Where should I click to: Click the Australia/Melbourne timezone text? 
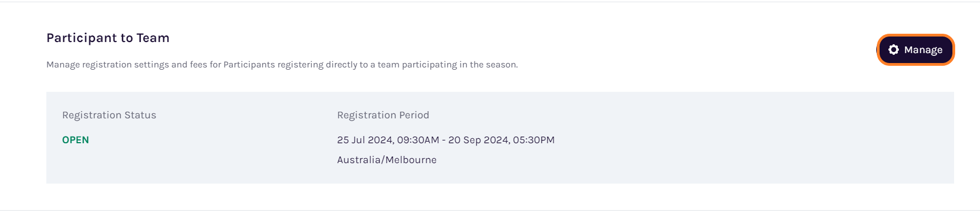(387, 160)
